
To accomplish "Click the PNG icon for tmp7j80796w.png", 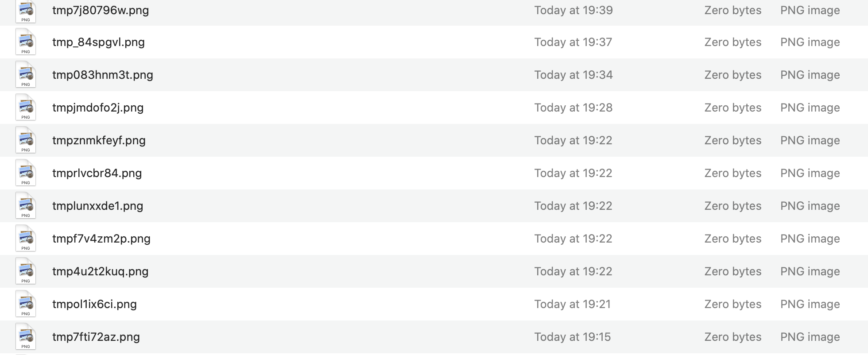I will (26, 11).
